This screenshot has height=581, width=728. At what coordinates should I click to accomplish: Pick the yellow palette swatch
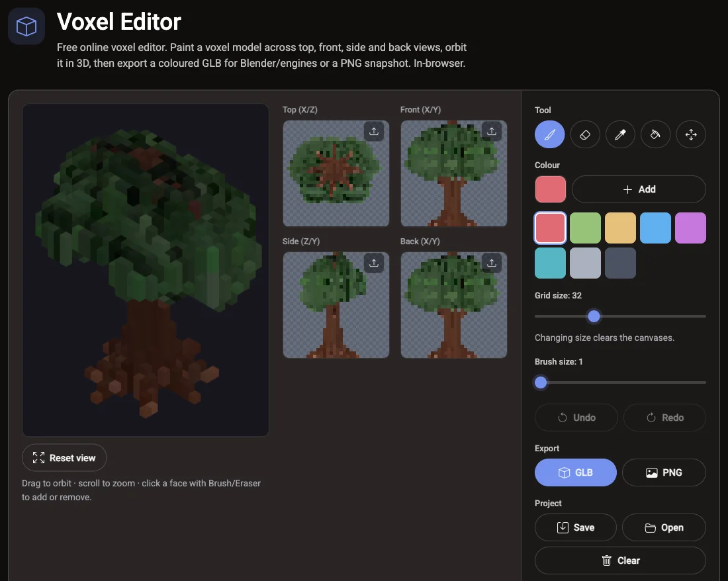tap(620, 228)
